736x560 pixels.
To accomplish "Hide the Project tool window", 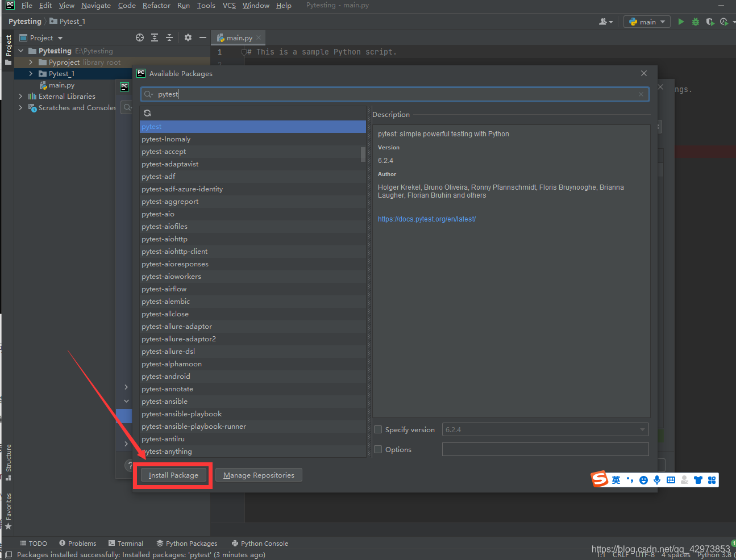I will pyautogui.click(x=203, y=37).
